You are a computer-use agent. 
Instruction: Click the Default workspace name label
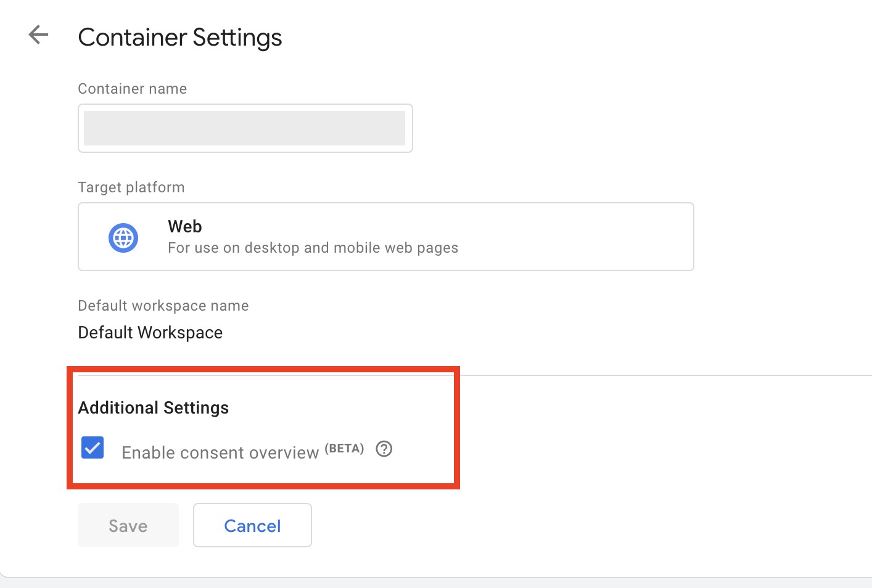(163, 306)
